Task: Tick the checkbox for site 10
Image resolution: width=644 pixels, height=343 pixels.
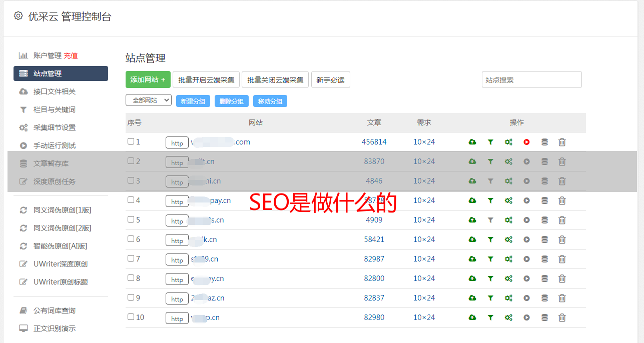Action: [x=131, y=317]
